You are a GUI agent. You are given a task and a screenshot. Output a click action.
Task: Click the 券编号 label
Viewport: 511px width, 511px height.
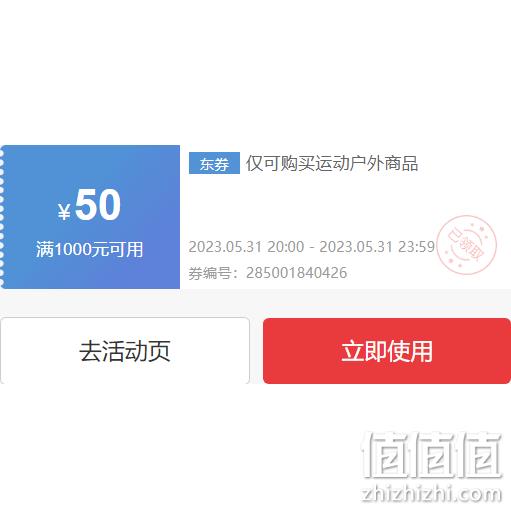[x=210, y=273]
